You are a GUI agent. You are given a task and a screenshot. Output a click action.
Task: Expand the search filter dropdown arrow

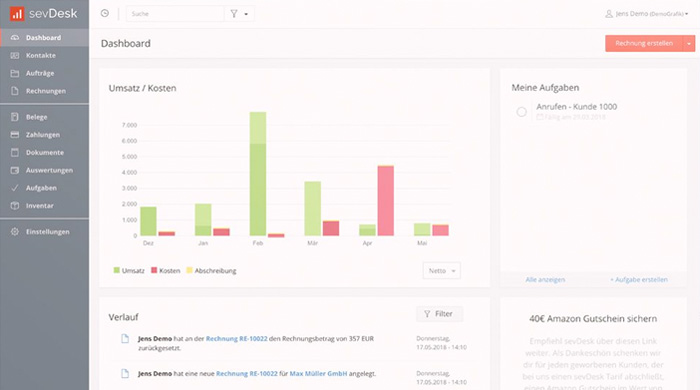coord(246,14)
